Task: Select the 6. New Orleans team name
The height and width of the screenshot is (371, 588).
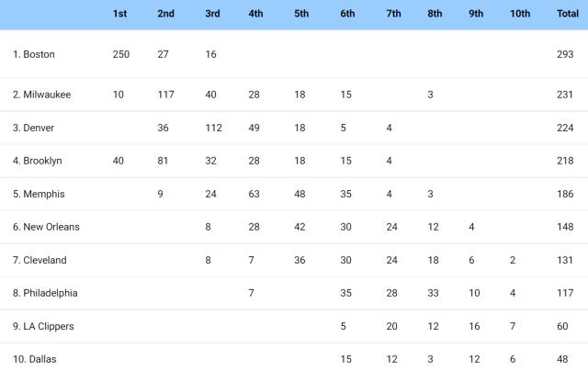Action: click(46, 227)
